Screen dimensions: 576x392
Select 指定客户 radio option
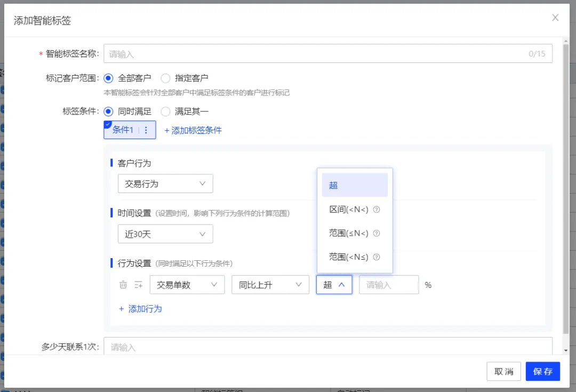tap(165, 78)
